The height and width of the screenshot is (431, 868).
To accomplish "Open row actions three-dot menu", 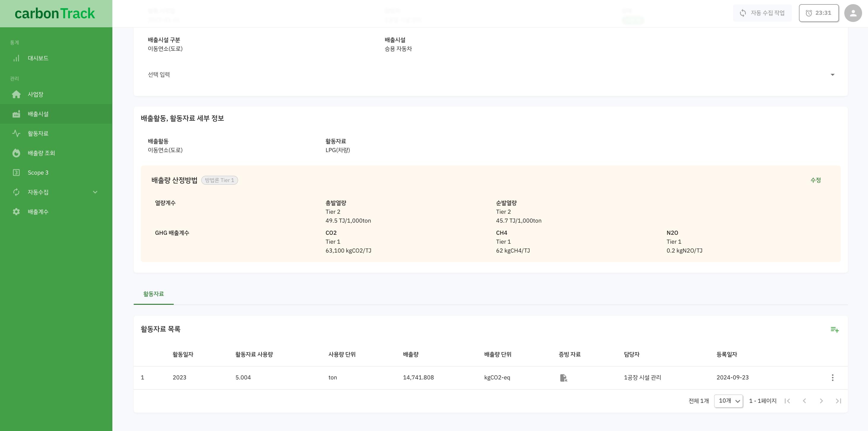I will click(x=832, y=377).
